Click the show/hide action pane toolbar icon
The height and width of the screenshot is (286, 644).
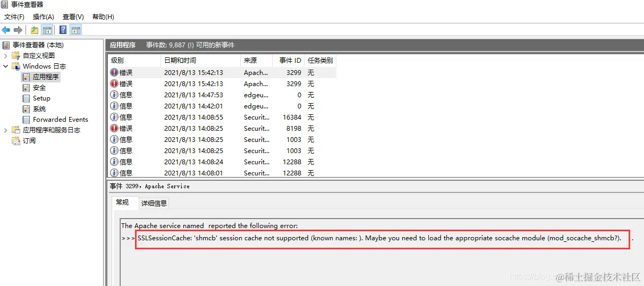(76, 30)
